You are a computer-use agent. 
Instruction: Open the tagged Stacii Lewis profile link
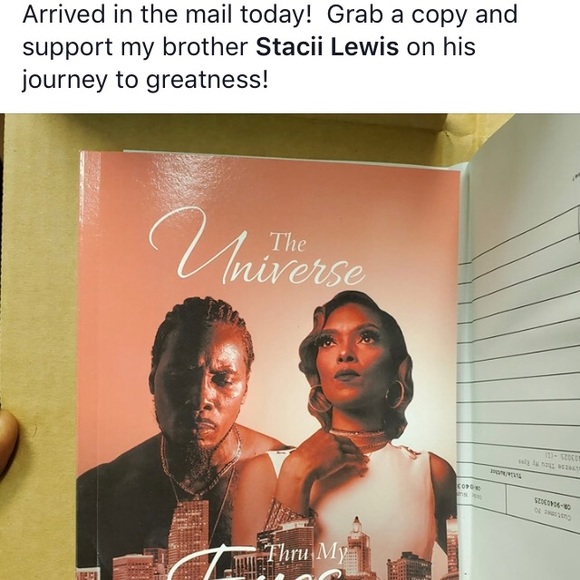[x=327, y=47]
